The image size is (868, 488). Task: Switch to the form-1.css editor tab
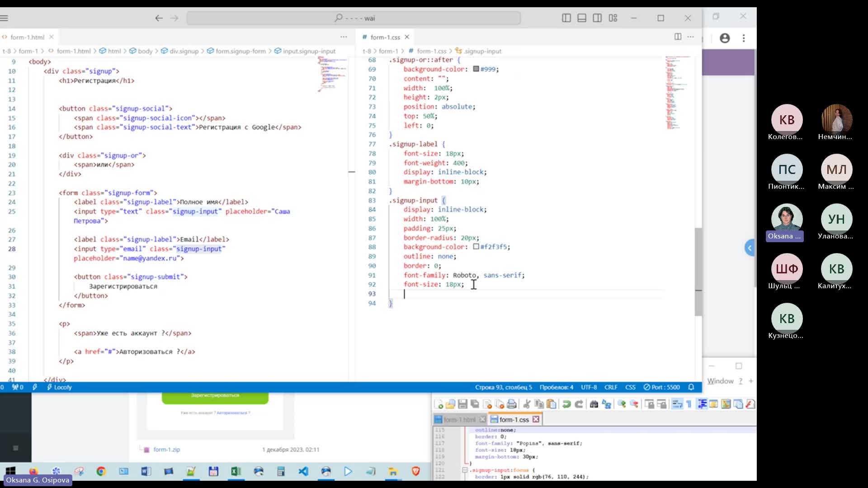pos(385,37)
